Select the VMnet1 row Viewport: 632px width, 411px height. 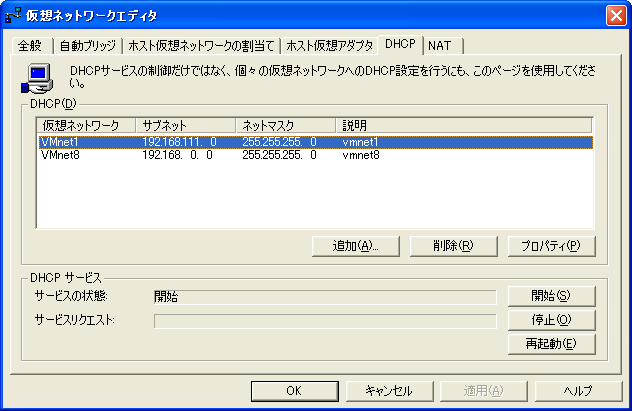tap(316, 142)
